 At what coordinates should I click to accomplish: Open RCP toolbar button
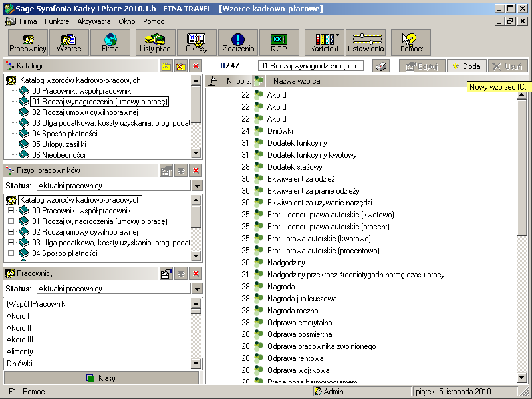pos(279,43)
